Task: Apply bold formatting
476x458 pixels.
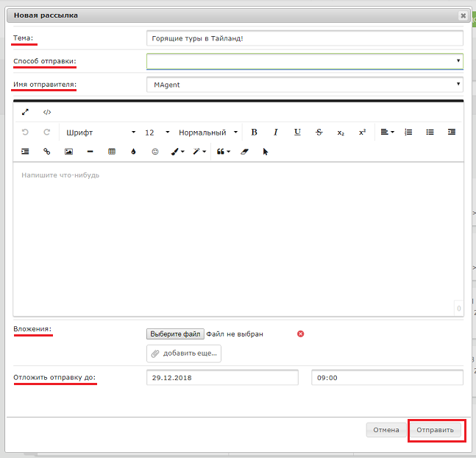Action: click(254, 133)
